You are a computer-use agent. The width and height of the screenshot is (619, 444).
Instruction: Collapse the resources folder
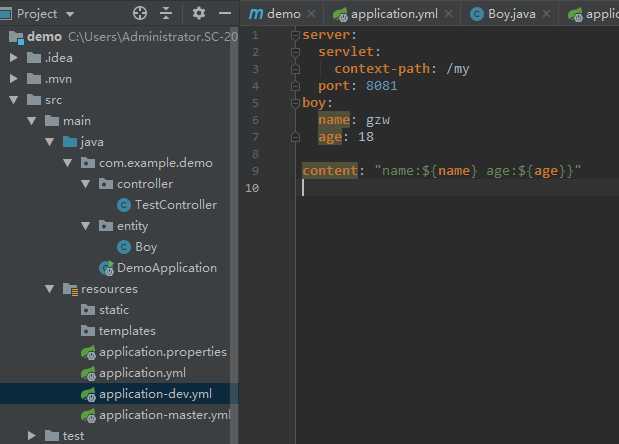[49, 289]
